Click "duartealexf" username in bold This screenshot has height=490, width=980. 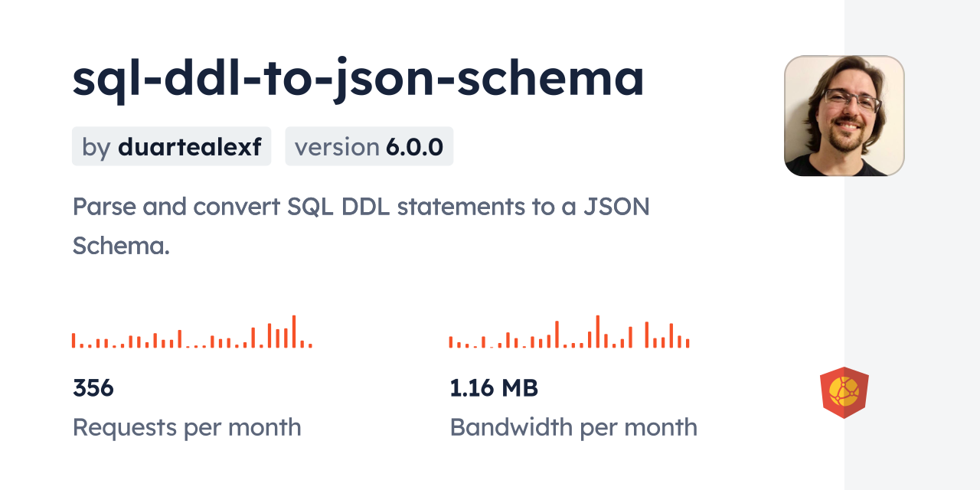pos(190,147)
